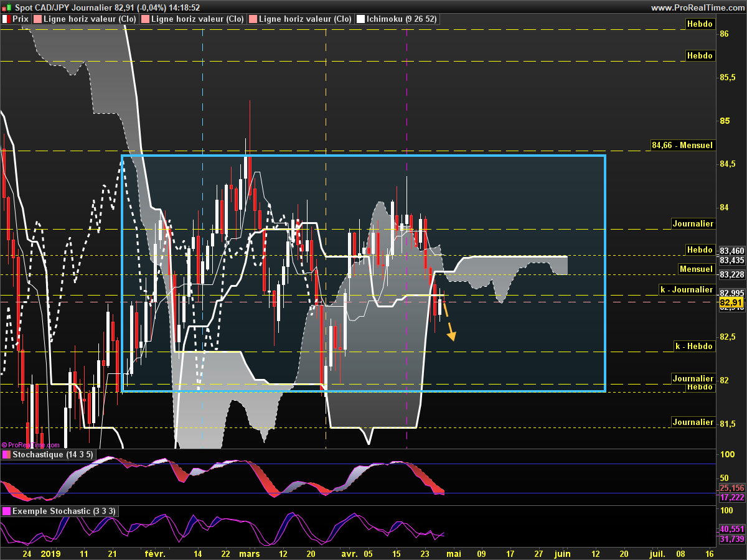Viewport: 747px width, 560px height.
Task: Click the pink swatch of Ligne horiz valeur next to Prix
Action: tap(37, 19)
